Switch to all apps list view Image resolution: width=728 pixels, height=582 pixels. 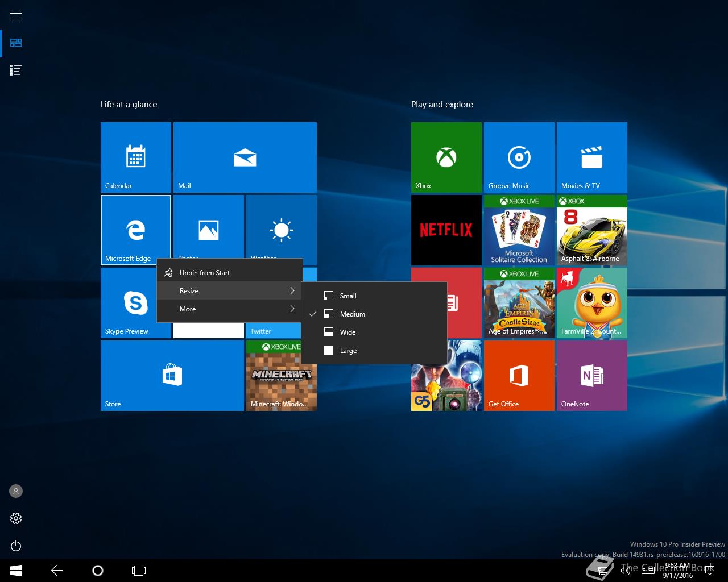pyautogui.click(x=16, y=70)
